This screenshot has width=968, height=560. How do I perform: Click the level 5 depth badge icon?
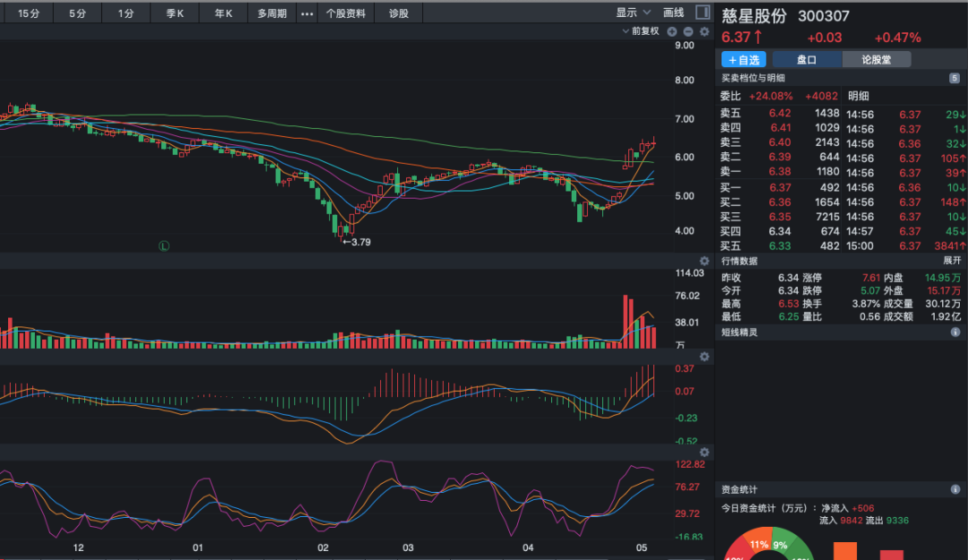(x=955, y=78)
